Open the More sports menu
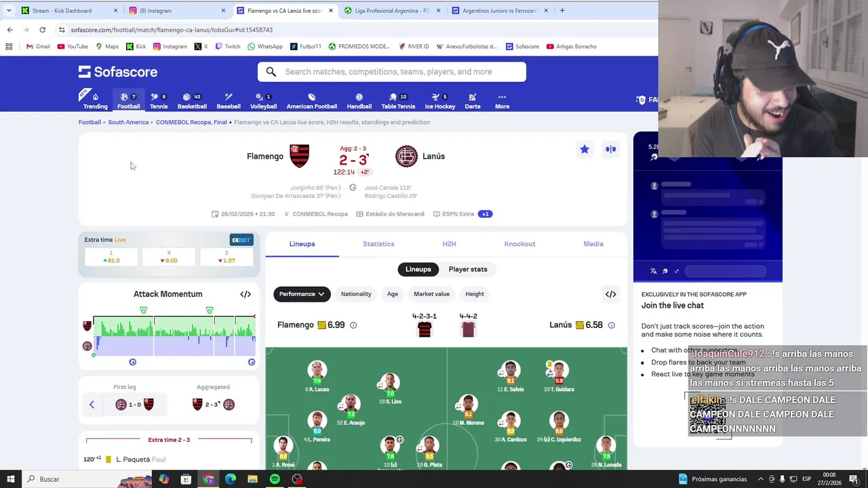 (x=502, y=101)
